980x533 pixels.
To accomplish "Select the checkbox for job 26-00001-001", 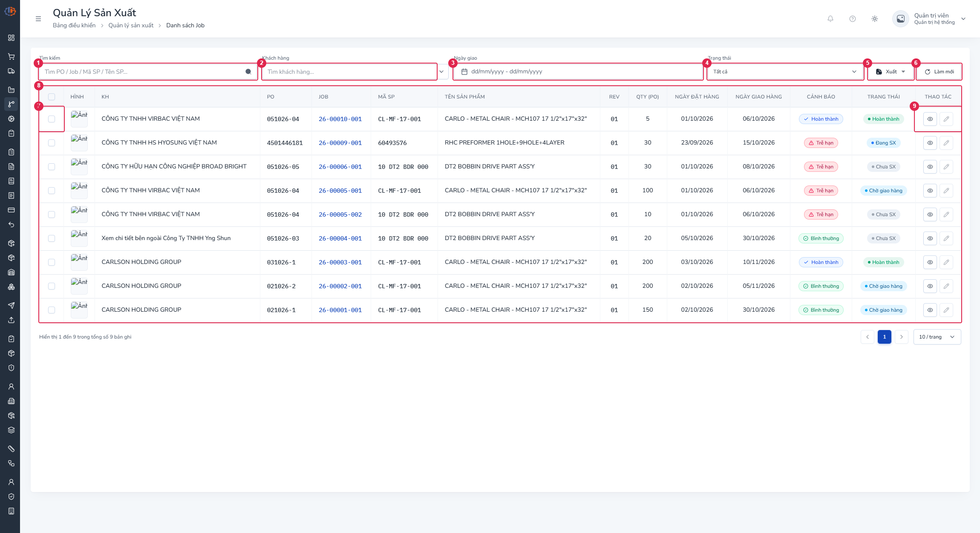I will [52, 310].
